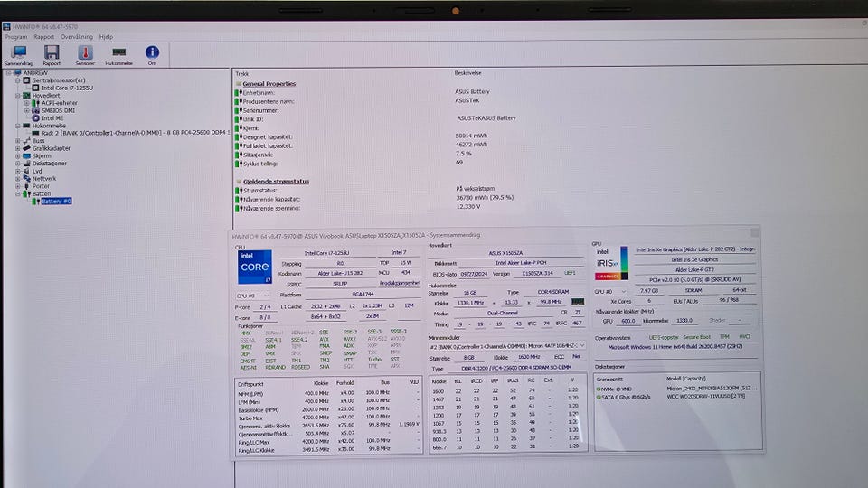Open the Program menu

pos(16,37)
